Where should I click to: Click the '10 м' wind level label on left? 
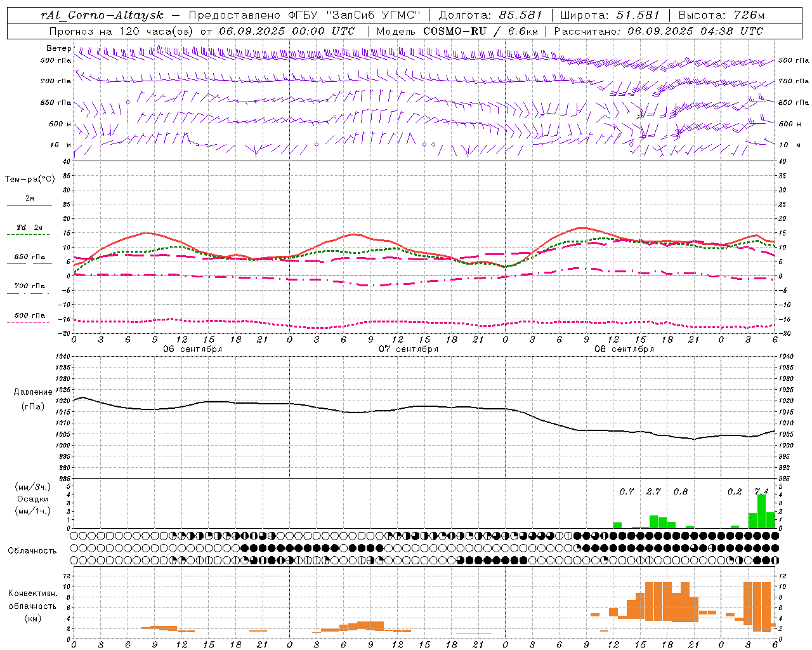pos(61,145)
